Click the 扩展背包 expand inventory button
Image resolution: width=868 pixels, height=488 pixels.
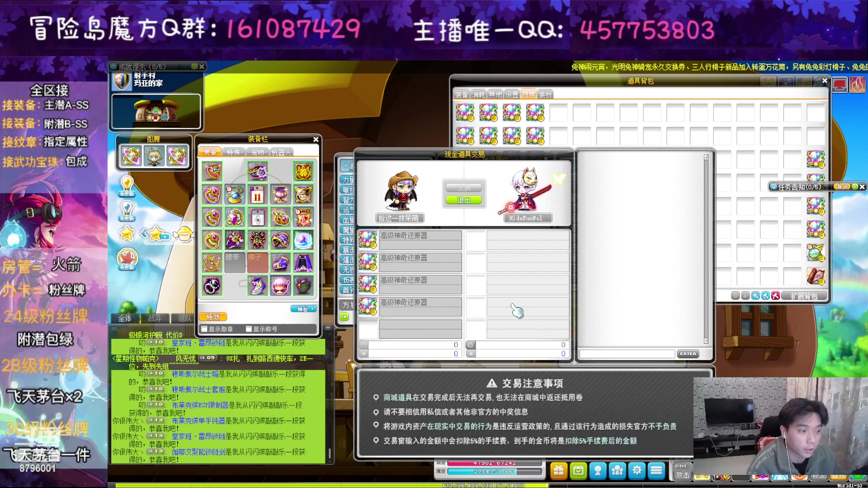click(x=804, y=296)
